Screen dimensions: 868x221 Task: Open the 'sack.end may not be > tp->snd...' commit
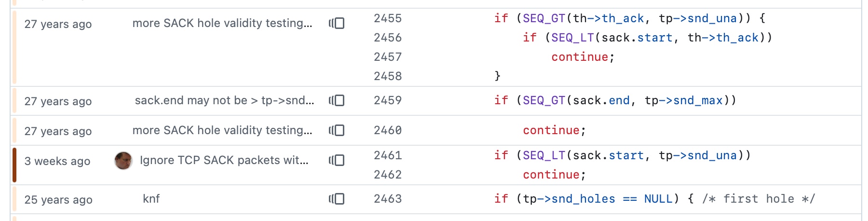click(x=224, y=100)
